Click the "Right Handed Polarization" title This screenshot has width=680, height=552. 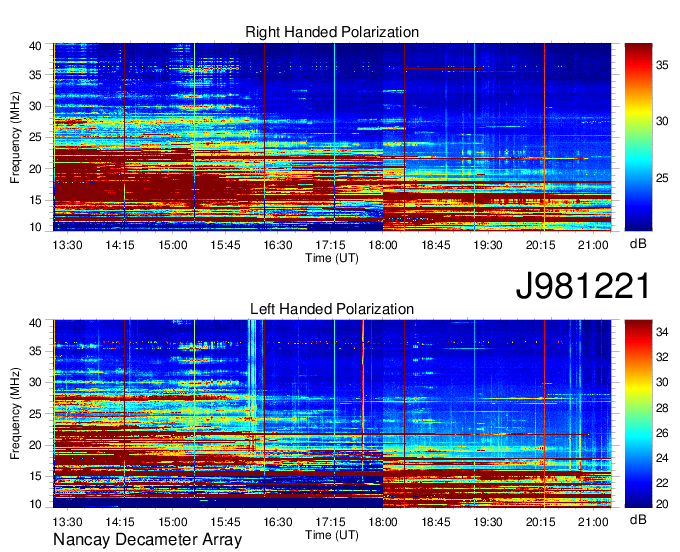click(x=332, y=32)
